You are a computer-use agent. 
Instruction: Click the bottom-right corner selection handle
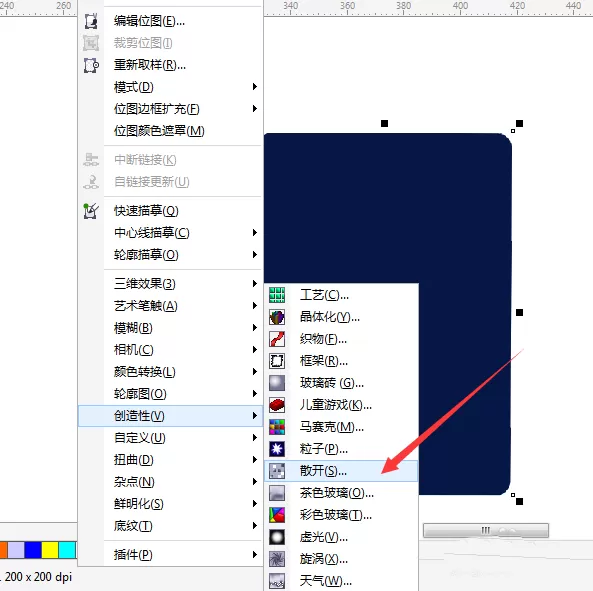(520, 501)
